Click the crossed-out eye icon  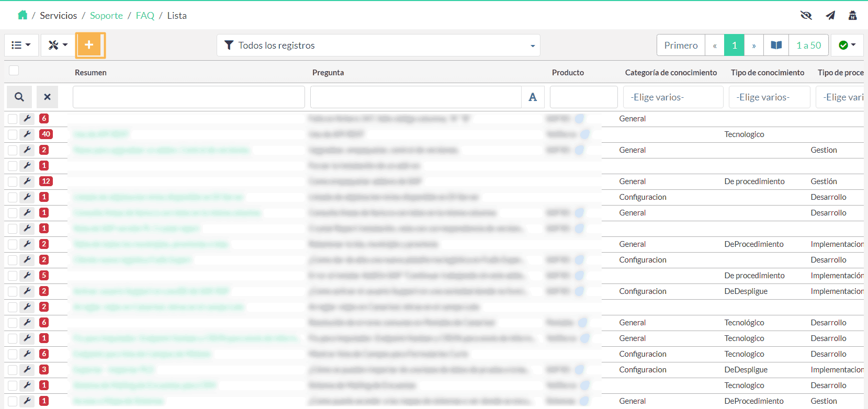(806, 15)
